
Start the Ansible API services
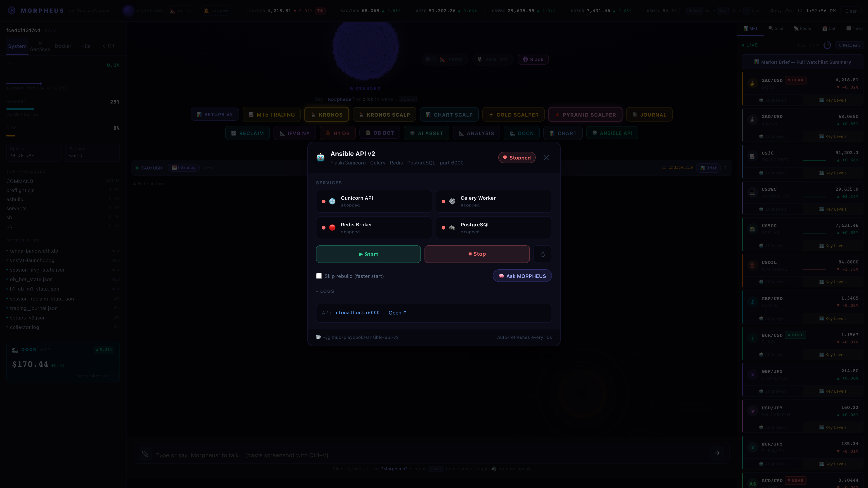click(x=368, y=254)
